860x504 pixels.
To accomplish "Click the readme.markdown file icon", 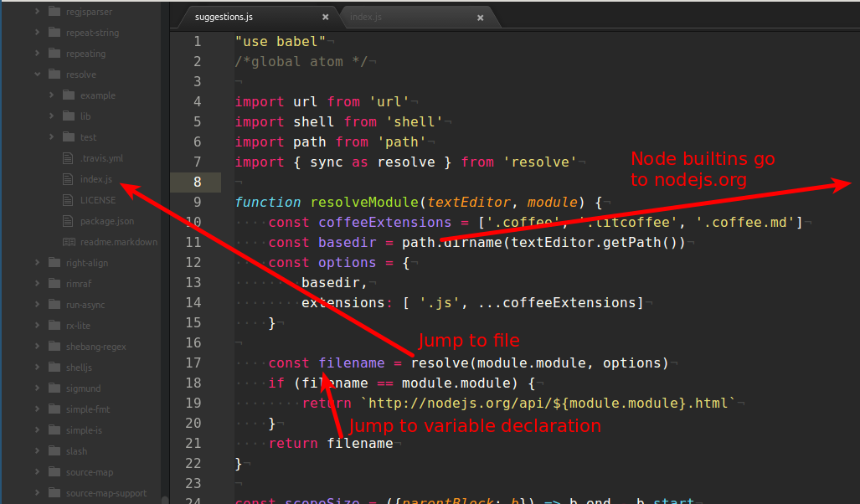I will coord(67,241).
